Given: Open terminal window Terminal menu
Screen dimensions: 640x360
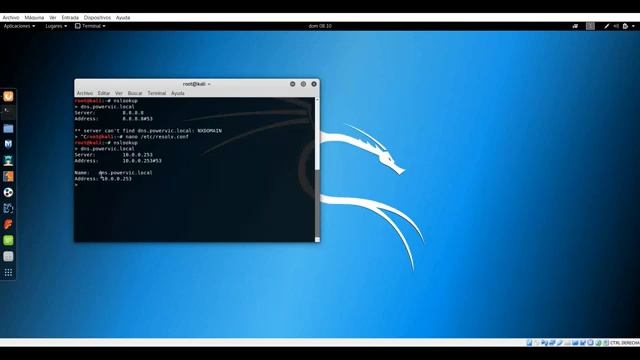Looking at the screenshot, I should pos(157,93).
